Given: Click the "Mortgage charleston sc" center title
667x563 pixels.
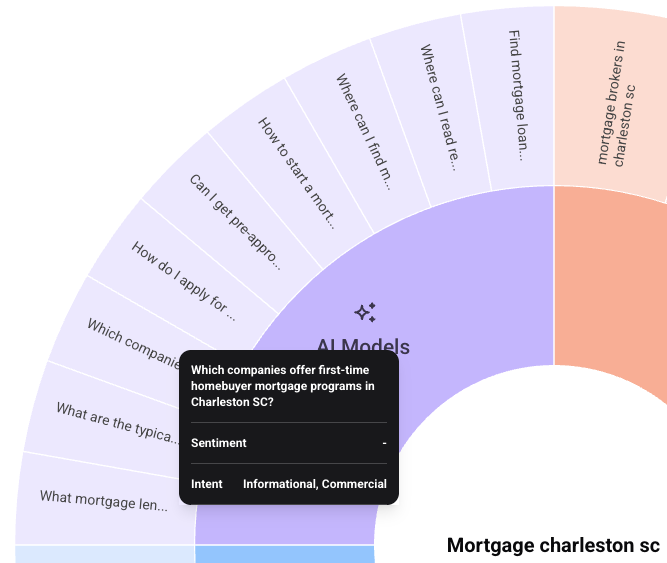Looking at the screenshot, I should click(553, 546).
